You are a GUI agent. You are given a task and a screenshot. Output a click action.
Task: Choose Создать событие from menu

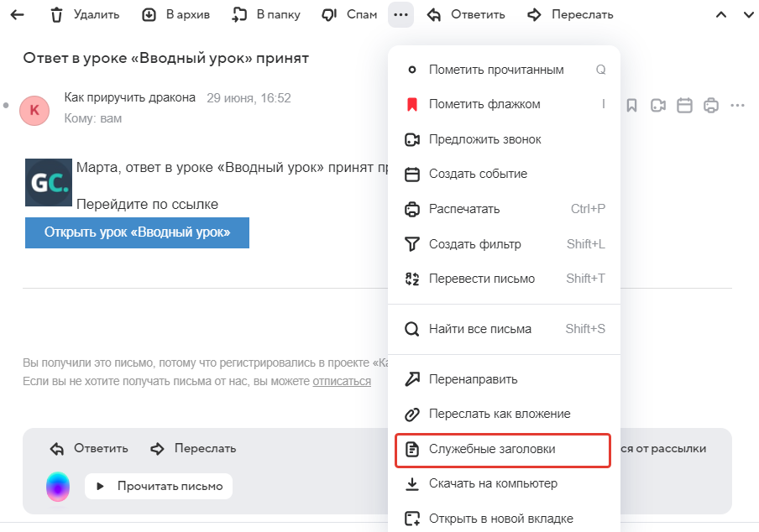505,174
